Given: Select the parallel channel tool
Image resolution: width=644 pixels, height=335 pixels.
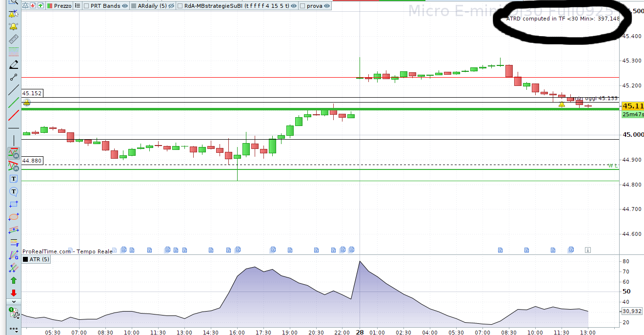Looking at the screenshot, I should click(x=13, y=229).
